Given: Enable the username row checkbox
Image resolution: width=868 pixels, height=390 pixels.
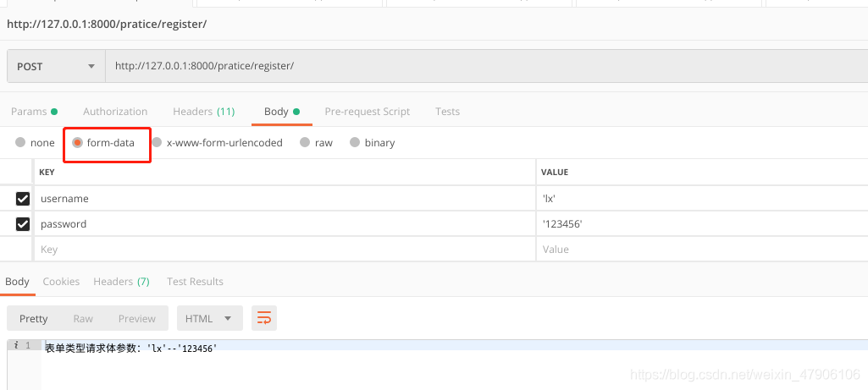Looking at the screenshot, I should 23,199.
